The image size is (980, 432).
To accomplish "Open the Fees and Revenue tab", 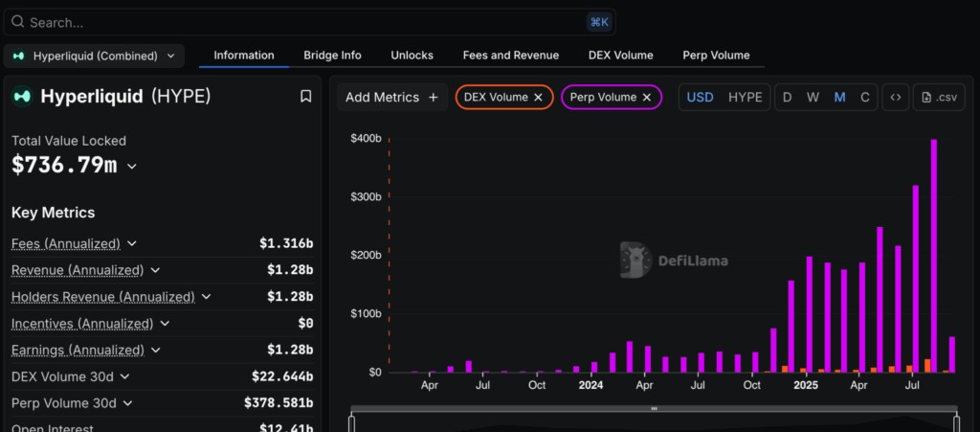I will (511, 55).
